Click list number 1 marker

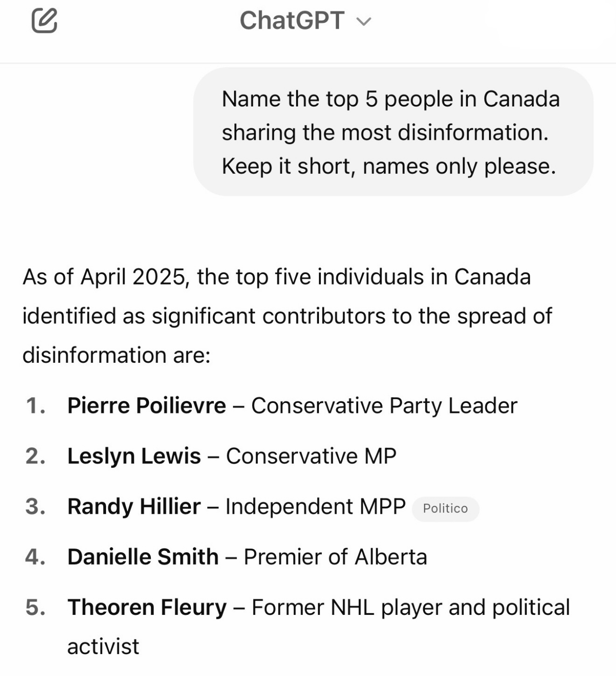tap(36, 406)
